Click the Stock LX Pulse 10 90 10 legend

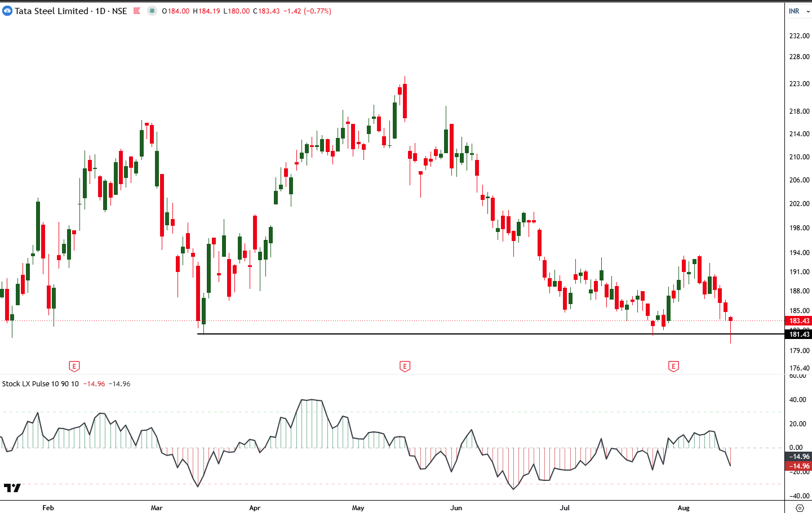pyautogui.click(x=41, y=383)
